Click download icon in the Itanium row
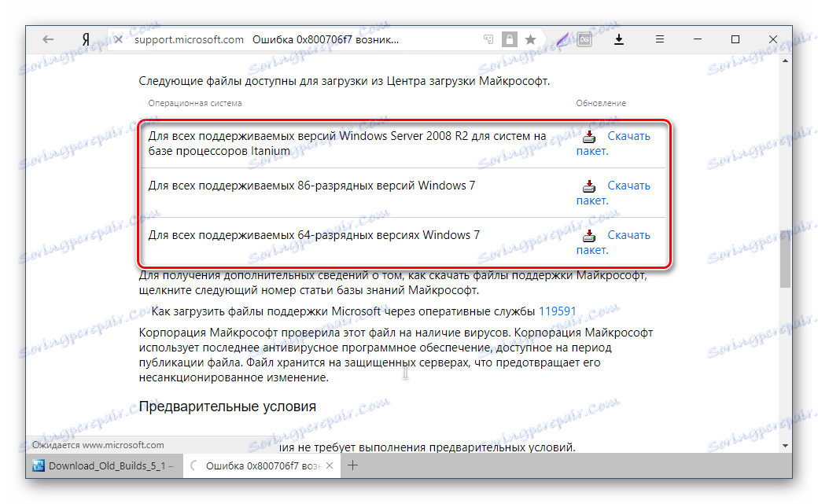 pyautogui.click(x=589, y=136)
